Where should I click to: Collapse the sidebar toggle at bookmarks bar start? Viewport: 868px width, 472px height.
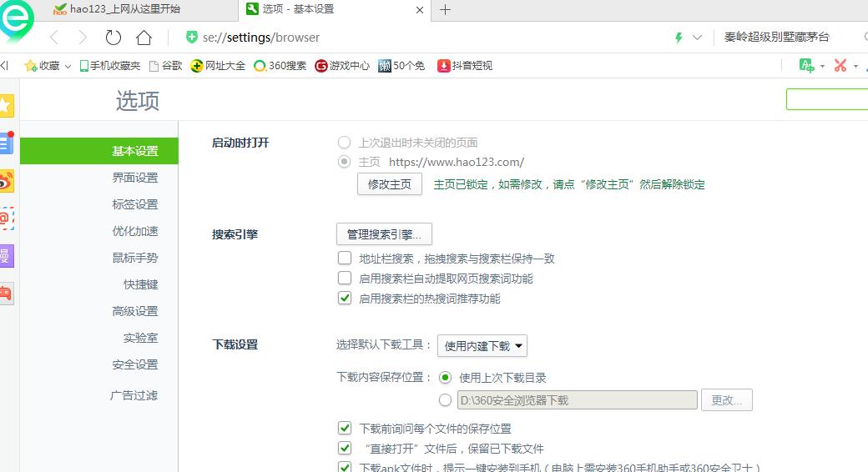[x=4, y=66]
